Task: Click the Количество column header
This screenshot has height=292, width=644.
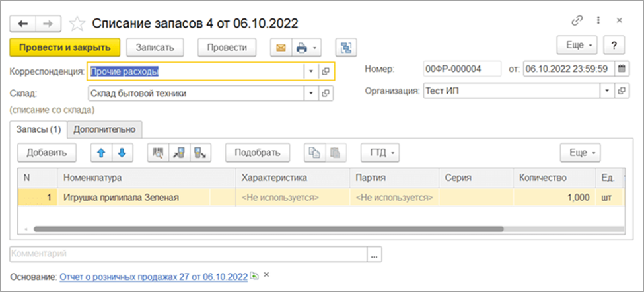Action: pos(554,178)
